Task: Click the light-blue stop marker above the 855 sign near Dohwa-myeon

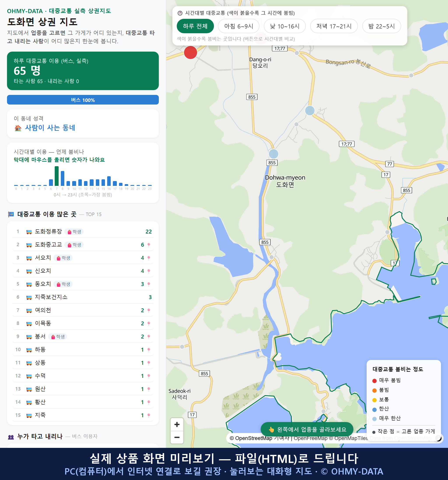Action: coord(273,154)
